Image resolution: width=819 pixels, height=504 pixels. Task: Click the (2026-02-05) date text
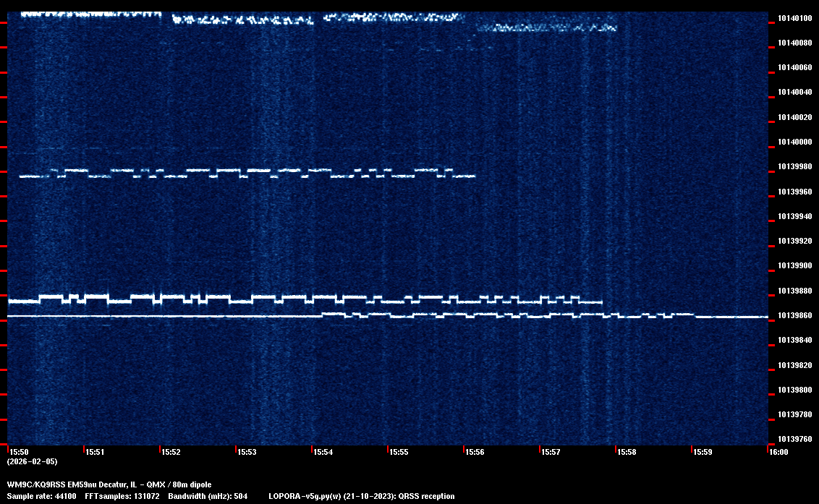(x=32, y=461)
